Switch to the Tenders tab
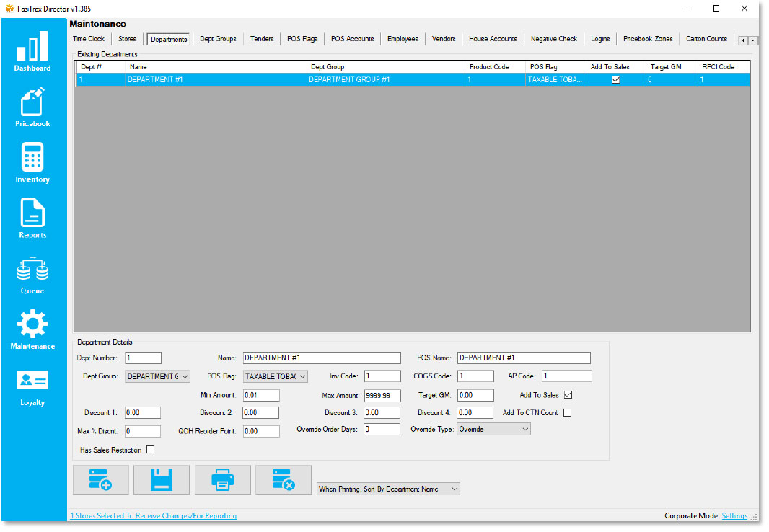This screenshot has width=769, height=532. 262,39
